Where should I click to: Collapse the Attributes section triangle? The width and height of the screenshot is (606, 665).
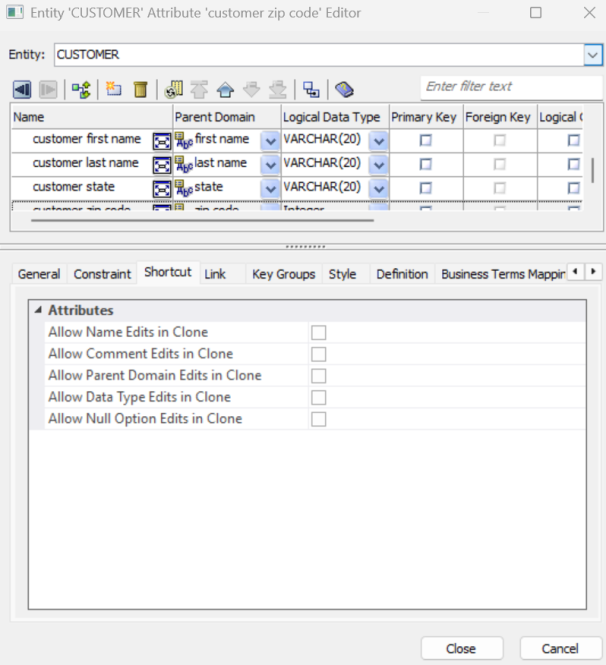(38, 310)
